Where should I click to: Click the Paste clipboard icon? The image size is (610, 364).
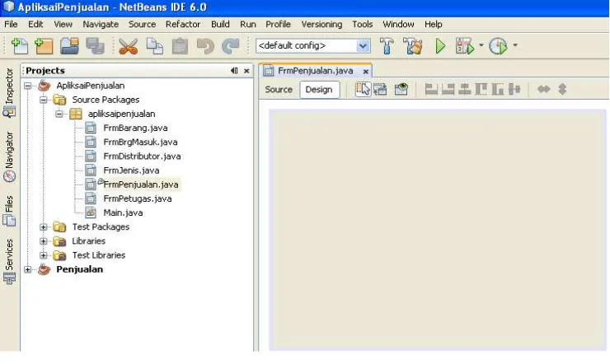(180, 46)
